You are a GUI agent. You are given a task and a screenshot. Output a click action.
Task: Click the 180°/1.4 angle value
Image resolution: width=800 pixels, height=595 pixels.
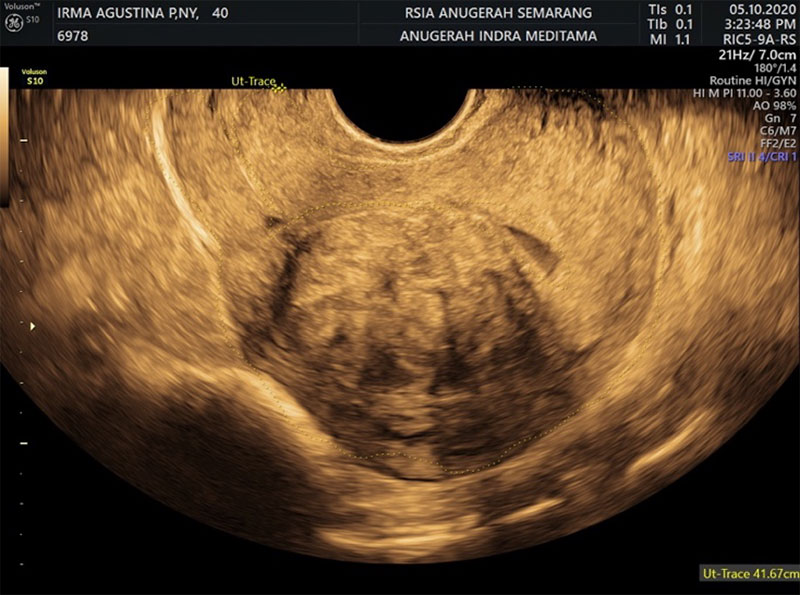click(x=775, y=68)
